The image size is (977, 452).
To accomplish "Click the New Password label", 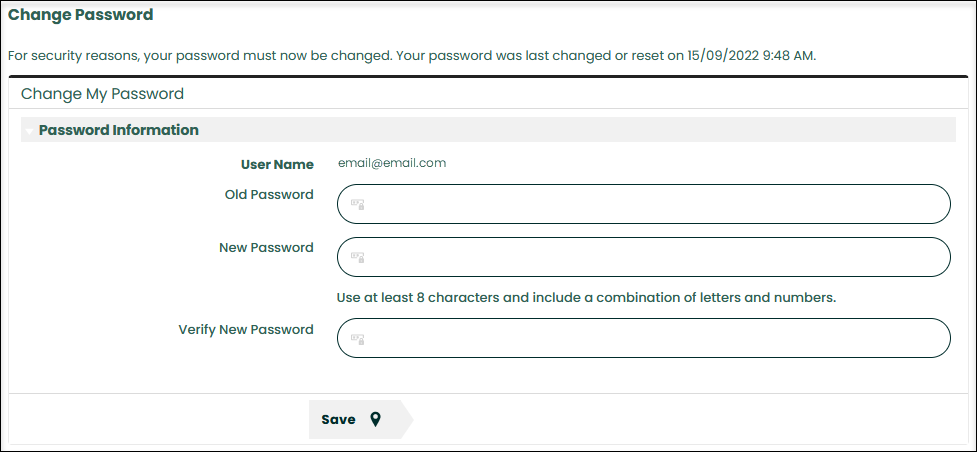I will click(x=266, y=247).
